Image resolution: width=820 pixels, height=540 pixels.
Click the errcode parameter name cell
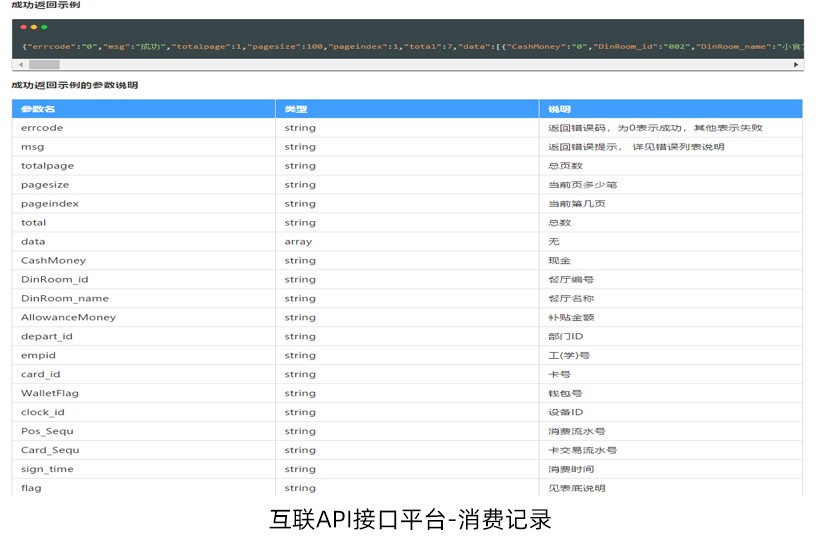(42, 128)
